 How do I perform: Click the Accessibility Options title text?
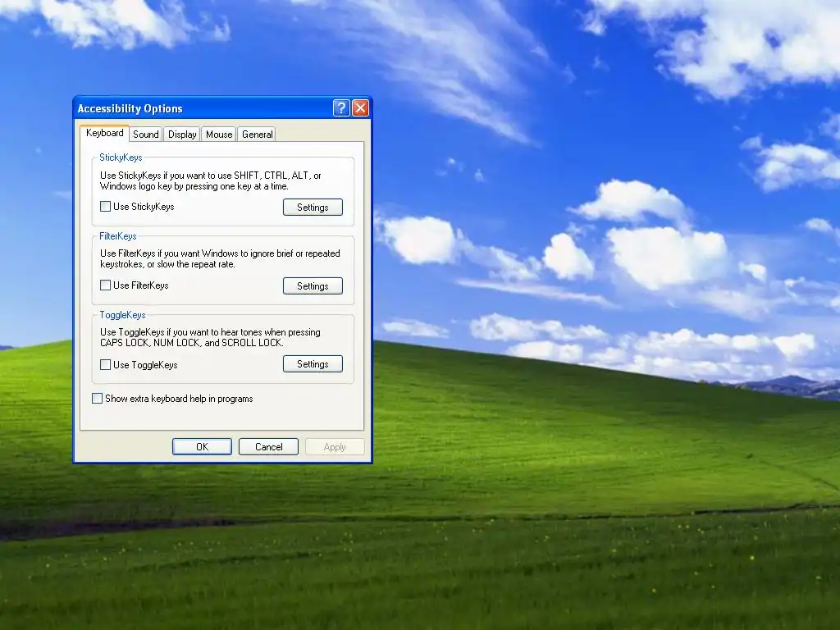(x=130, y=109)
